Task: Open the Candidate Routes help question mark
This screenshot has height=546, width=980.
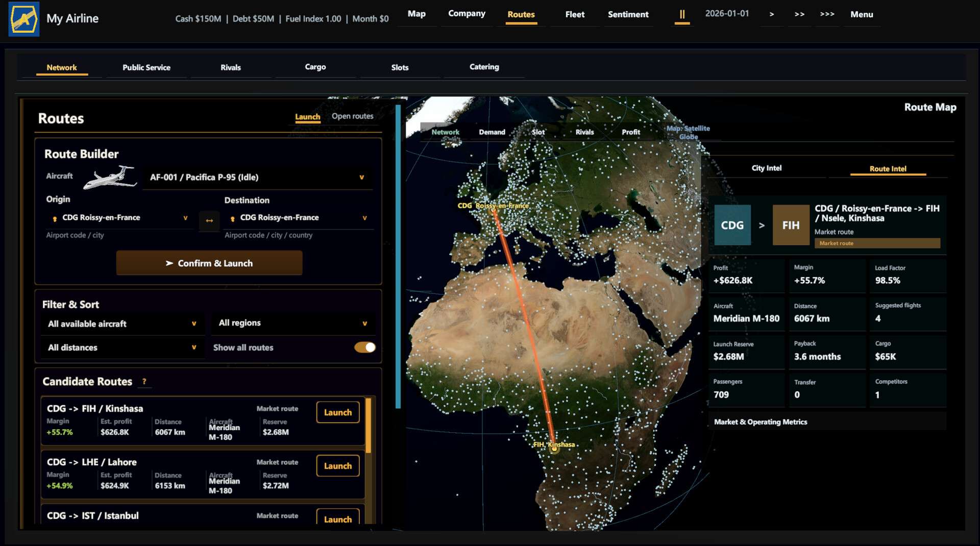Action: pos(144,381)
